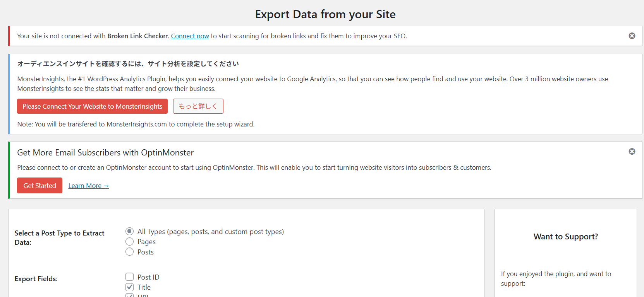This screenshot has height=297, width=644.
Task: Open the Connect now link
Action: (190, 36)
